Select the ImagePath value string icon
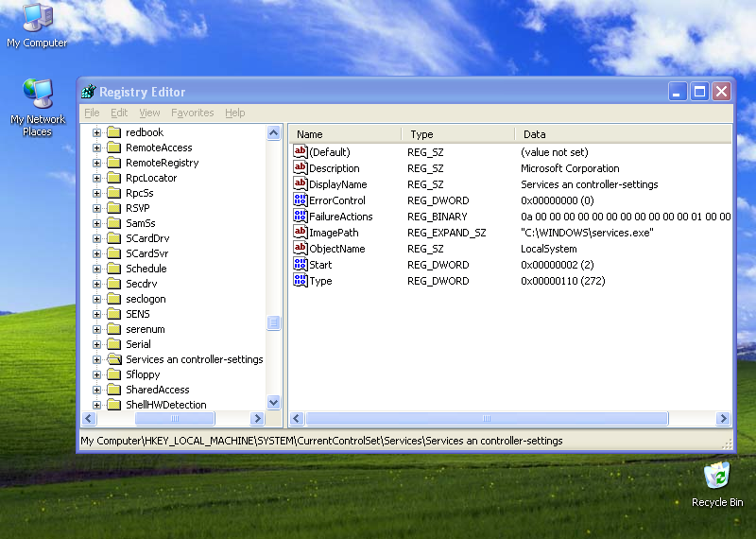Image resolution: width=756 pixels, height=539 pixels. [x=300, y=232]
